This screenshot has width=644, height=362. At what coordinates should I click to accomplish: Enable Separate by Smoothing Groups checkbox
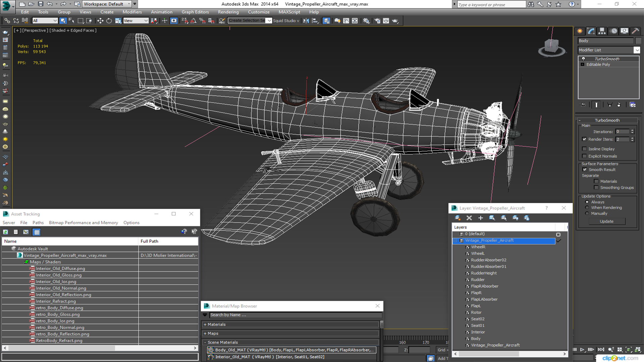click(x=596, y=188)
